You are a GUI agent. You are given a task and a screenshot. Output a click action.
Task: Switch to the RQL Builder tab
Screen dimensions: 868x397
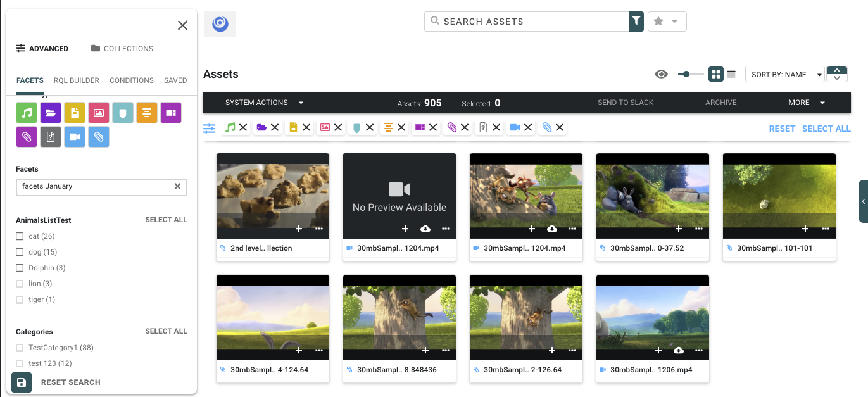pyautogui.click(x=77, y=80)
